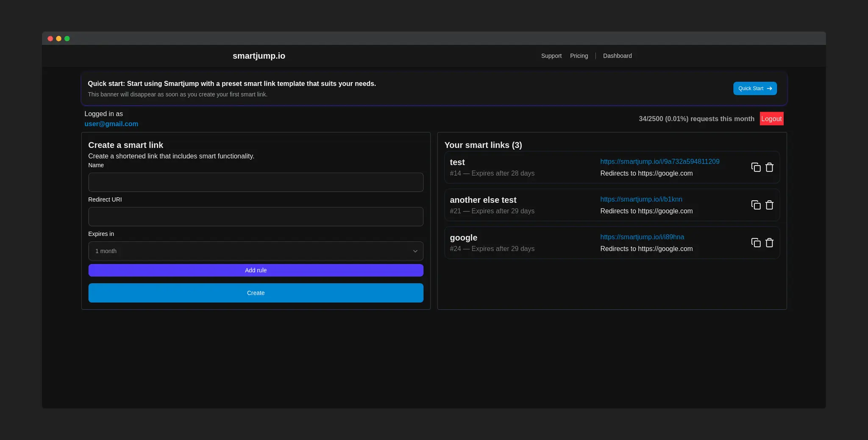Copy the 'test' smart link
Viewport: 868px width, 440px height.
[x=756, y=167]
